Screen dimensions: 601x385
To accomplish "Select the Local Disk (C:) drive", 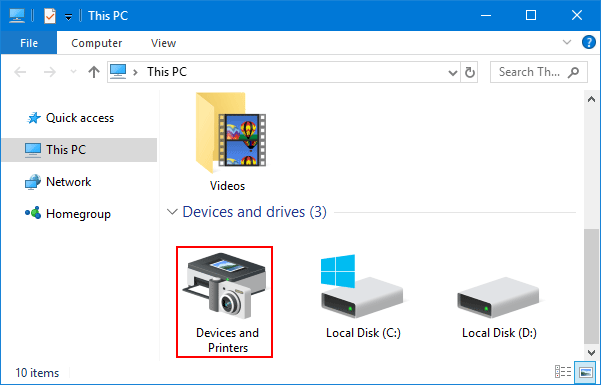I will [363, 297].
